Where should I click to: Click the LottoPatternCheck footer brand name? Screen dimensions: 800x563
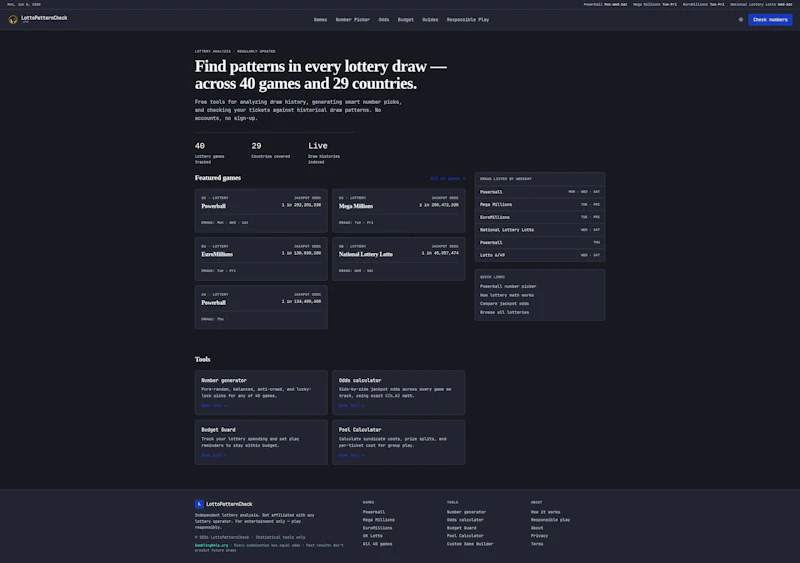[229, 504]
